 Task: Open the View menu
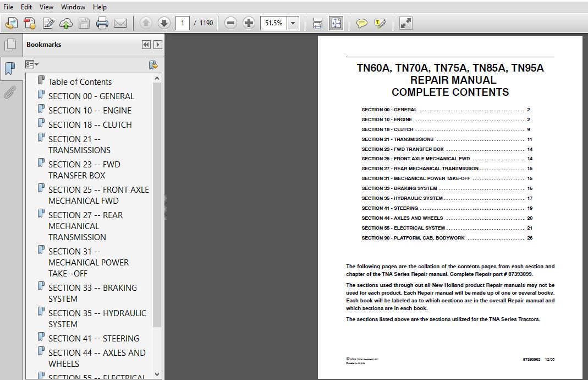click(46, 7)
